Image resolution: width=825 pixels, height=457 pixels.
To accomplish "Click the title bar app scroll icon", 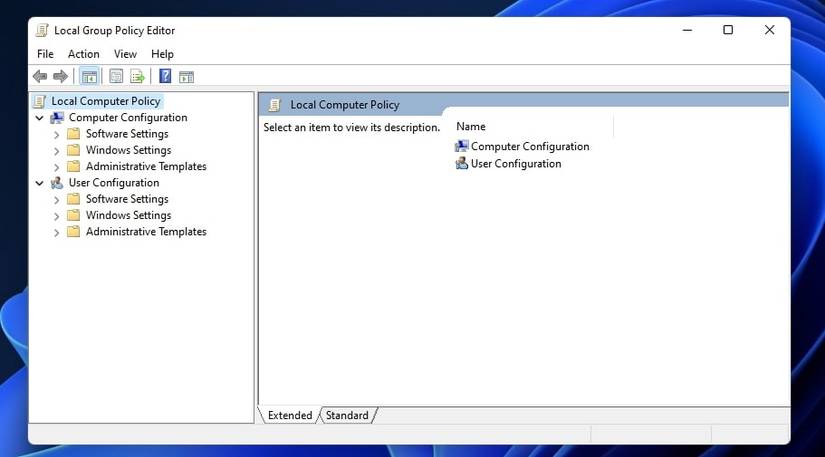I will click(42, 31).
